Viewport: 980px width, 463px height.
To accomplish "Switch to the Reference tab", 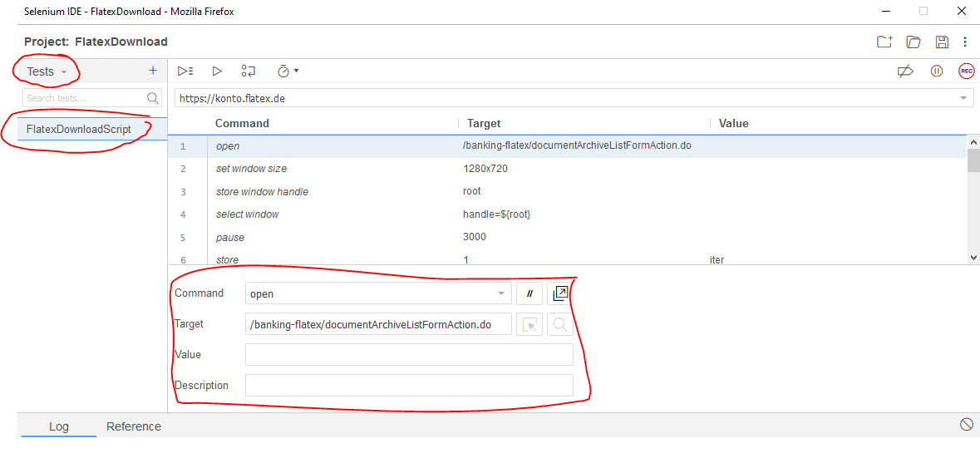I will point(134,426).
